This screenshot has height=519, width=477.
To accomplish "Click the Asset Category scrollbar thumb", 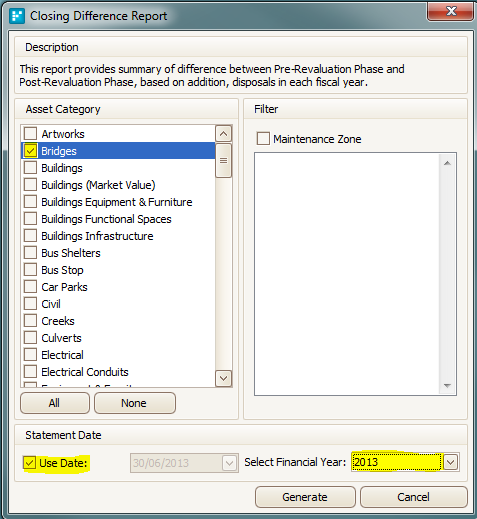I will (223, 161).
